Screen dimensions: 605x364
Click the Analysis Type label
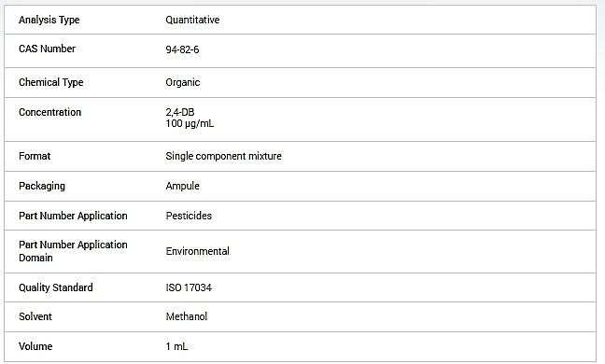click(49, 20)
